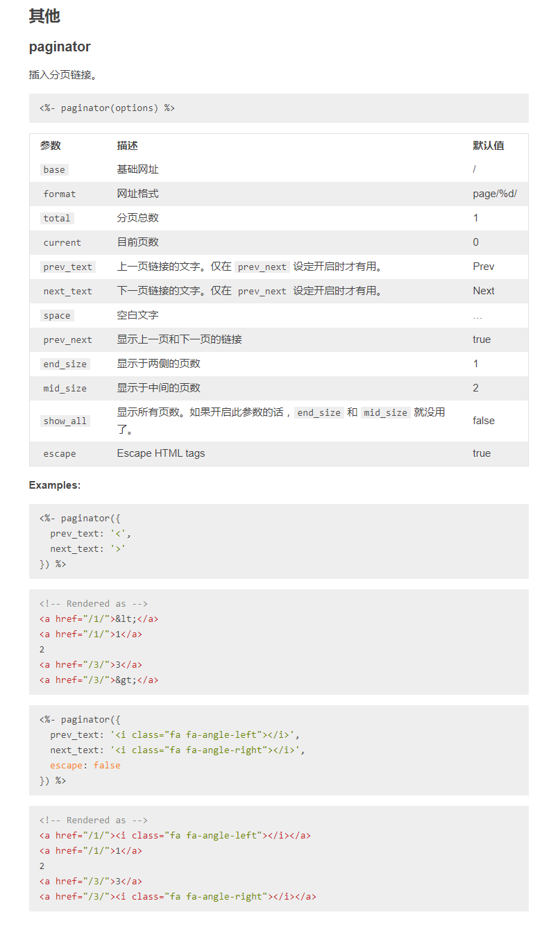
Task: Click the description '目前页数'
Action: (137, 242)
